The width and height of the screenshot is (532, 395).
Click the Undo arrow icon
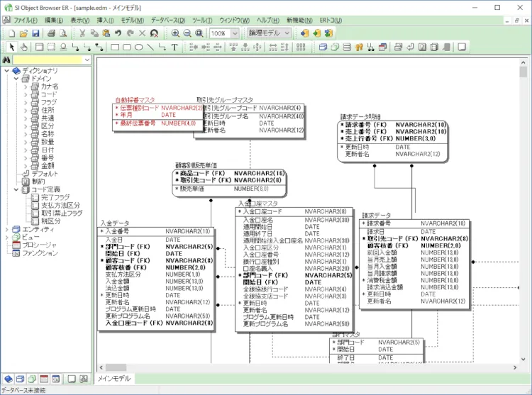[118, 33]
